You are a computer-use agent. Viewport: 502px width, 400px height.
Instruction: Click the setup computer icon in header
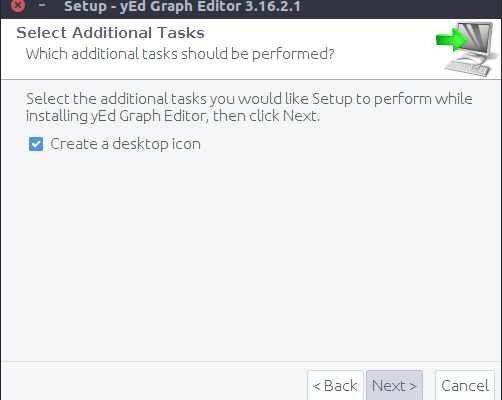pyautogui.click(x=468, y=49)
